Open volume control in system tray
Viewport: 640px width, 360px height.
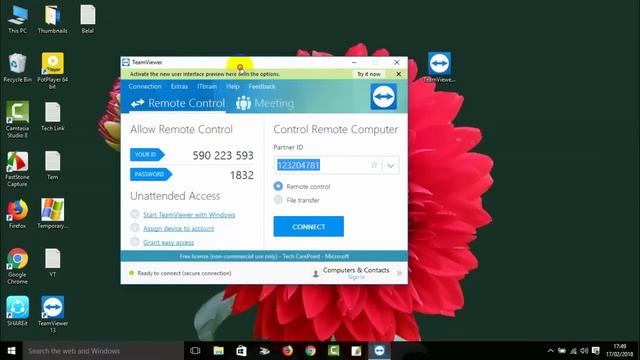click(584, 351)
